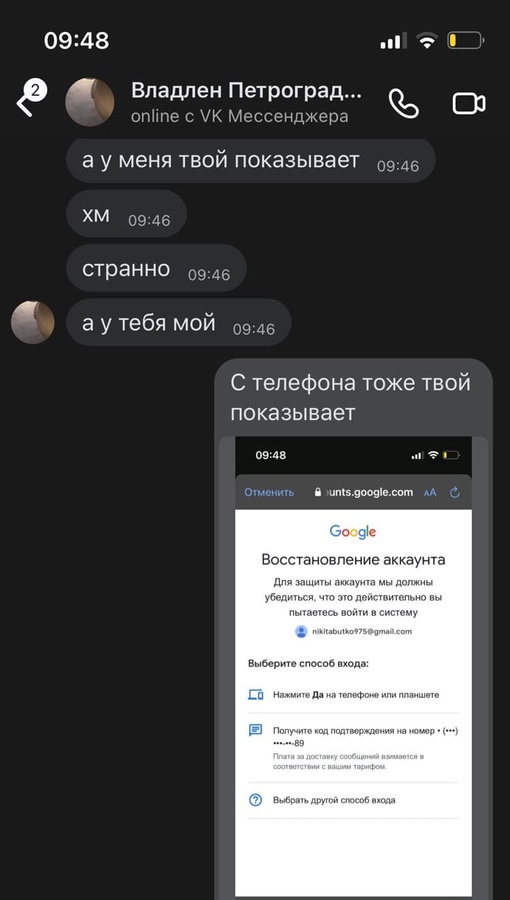Tap outgoing message 'С телефона тоже твой показывает'
Screen dimensions: 510x900
coord(351,397)
